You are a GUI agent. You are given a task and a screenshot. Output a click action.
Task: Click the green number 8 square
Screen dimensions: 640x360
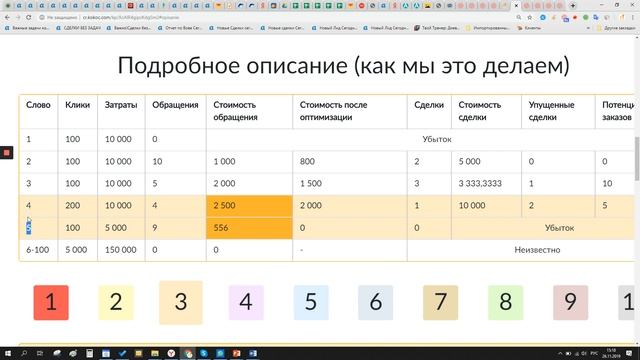tap(505, 302)
